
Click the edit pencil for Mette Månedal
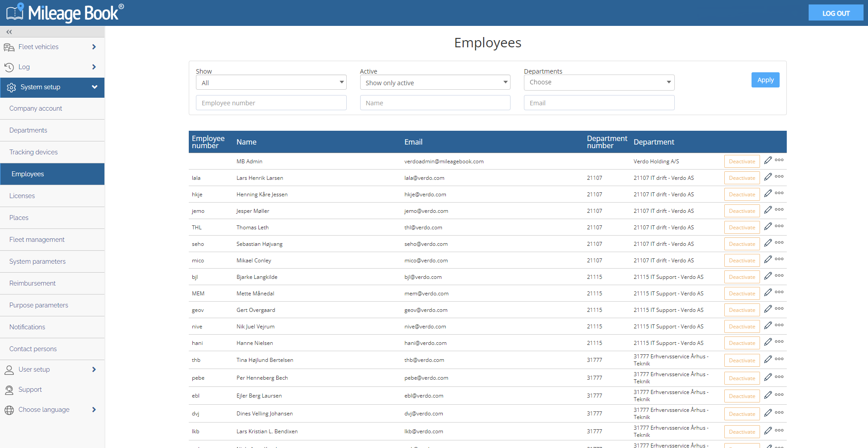(x=768, y=292)
